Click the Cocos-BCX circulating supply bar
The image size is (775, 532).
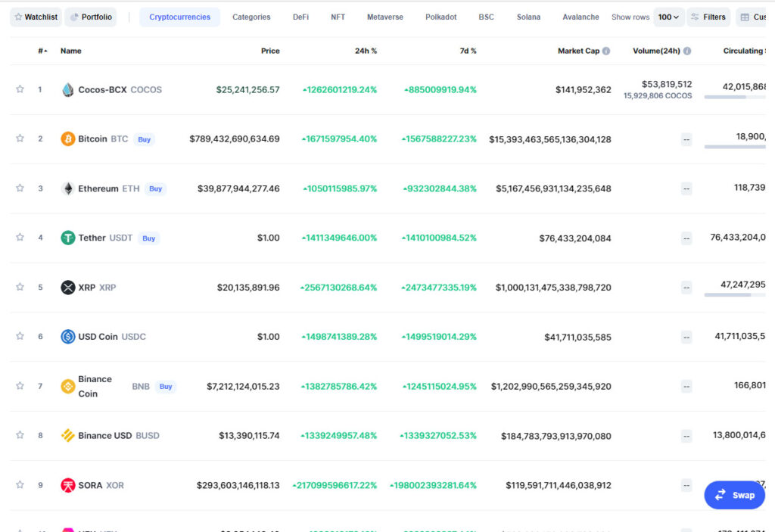[735, 98]
